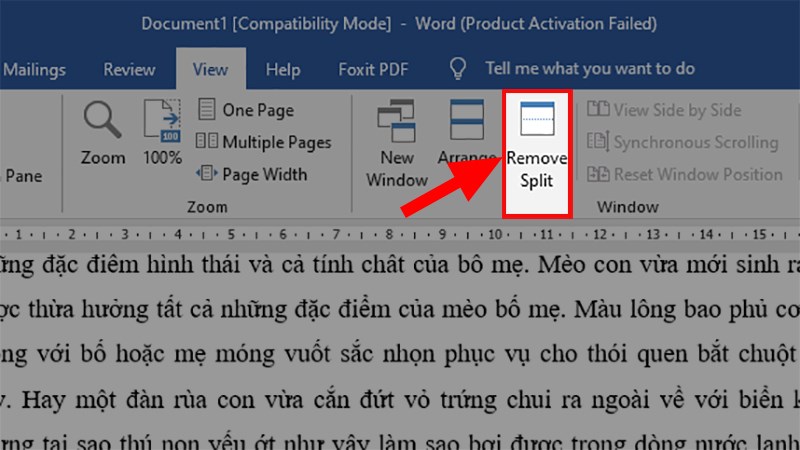
Task: Fit document to Page Width
Action: (252, 174)
